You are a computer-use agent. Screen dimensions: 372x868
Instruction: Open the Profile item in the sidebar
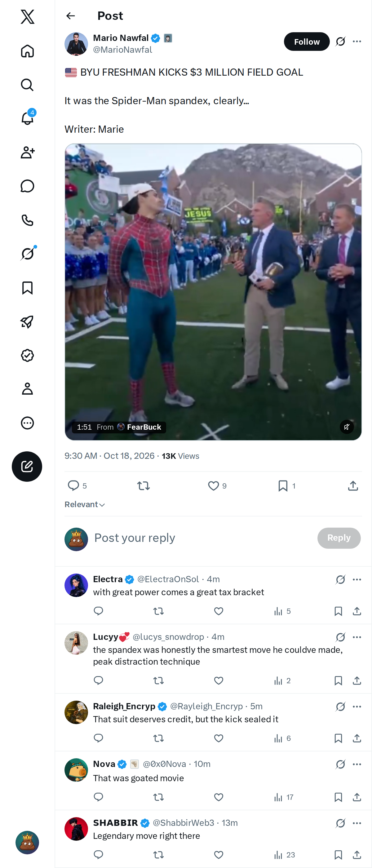(27, 388)
